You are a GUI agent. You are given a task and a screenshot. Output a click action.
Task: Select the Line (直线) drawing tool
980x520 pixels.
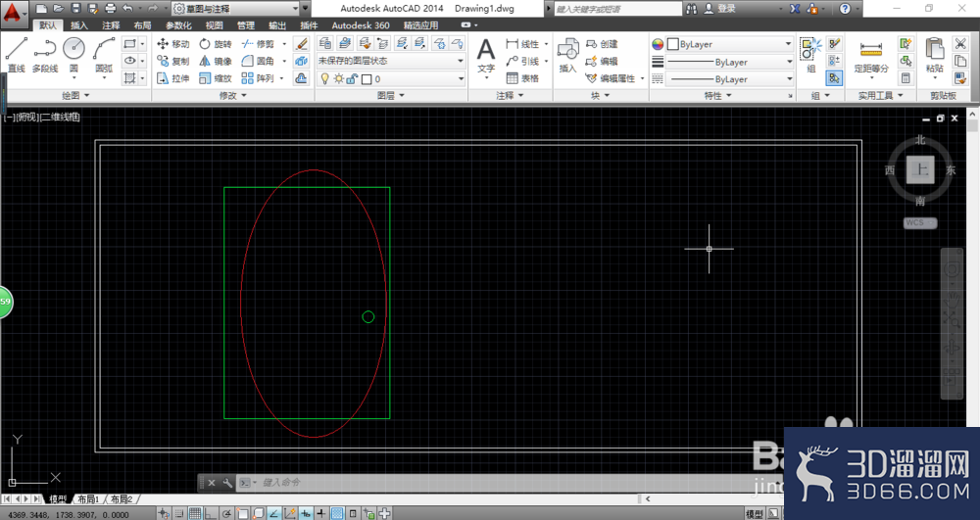point(17,55)
